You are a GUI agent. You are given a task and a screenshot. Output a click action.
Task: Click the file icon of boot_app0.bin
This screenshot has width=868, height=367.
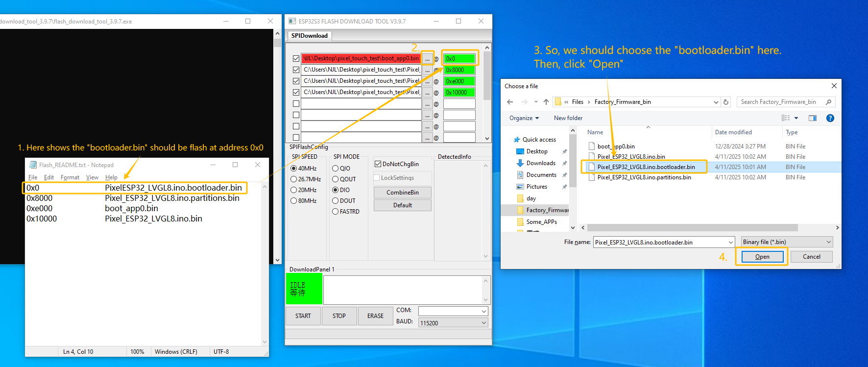coord(592,146)
